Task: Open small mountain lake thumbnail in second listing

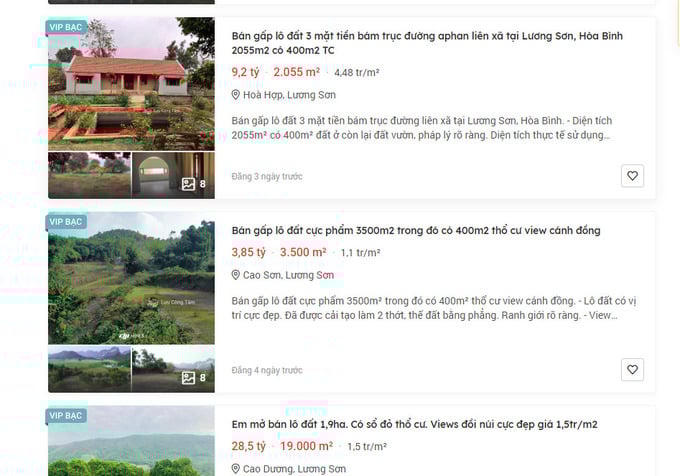Action: coord(89,369)
